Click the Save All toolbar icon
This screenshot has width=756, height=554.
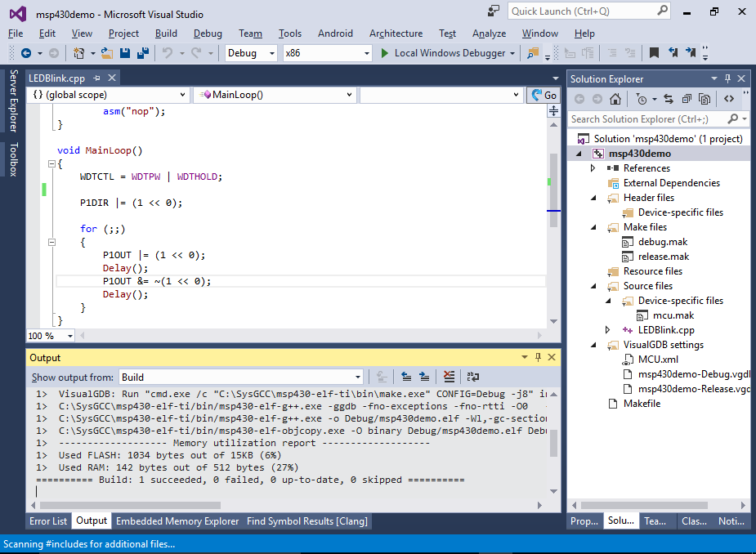[x=143, y=53]
